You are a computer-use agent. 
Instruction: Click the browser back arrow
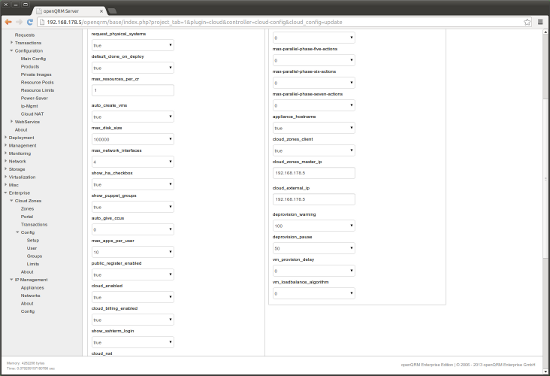tap(8, 22)
